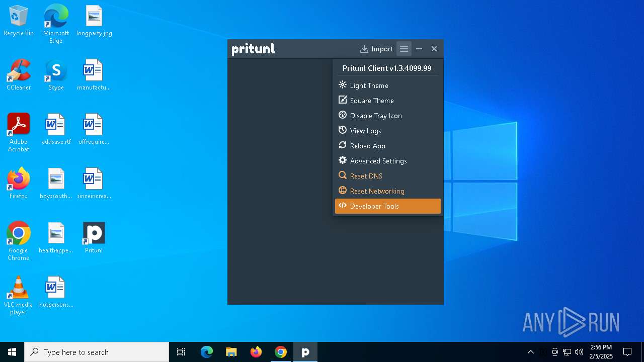Select longparty.jpg desktop file
This screenshot has width=644, height=362.
[94, 21]
